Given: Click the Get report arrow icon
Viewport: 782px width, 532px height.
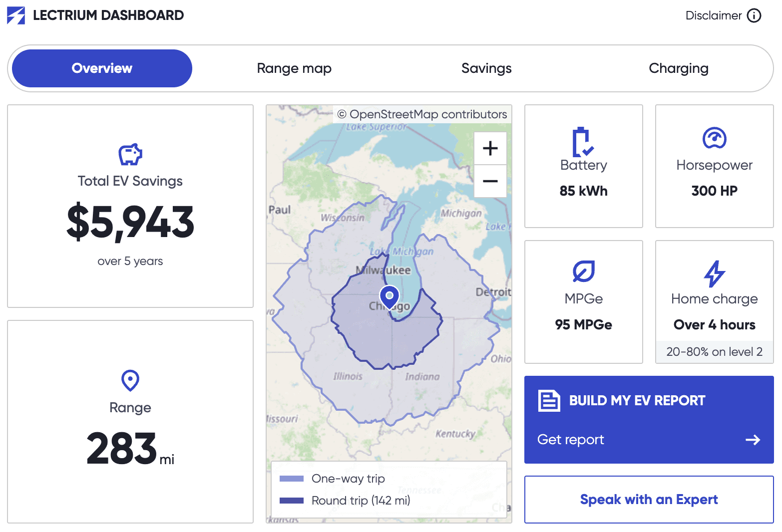Looking at the screenshot, I should point(753,440).
